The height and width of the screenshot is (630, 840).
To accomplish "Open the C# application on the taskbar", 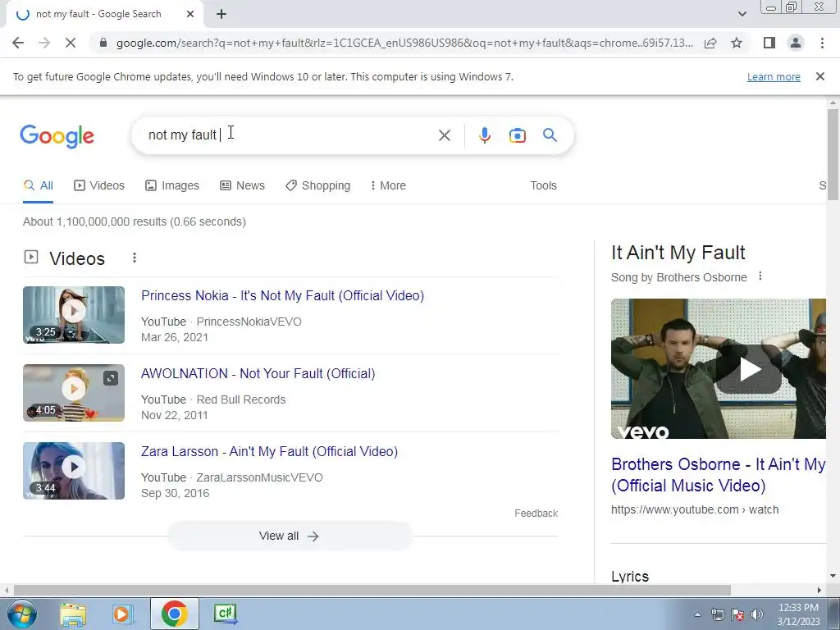I will 225,614.
